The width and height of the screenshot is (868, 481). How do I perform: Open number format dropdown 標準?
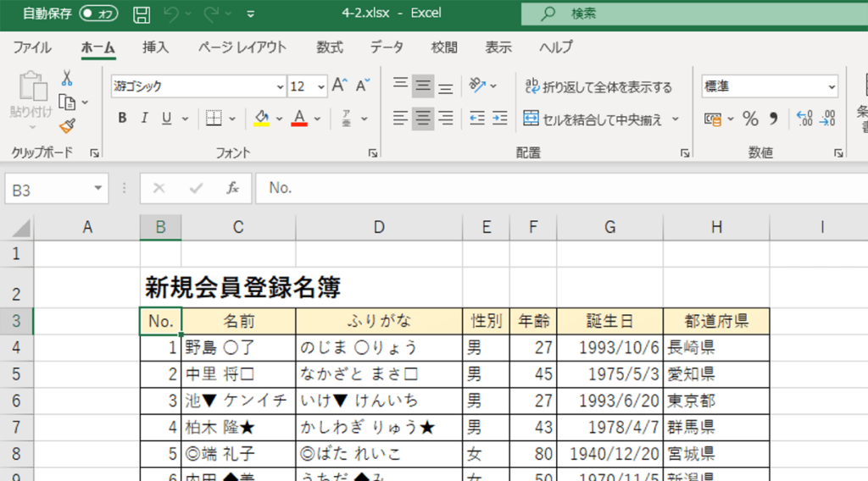tap(832, 87)
